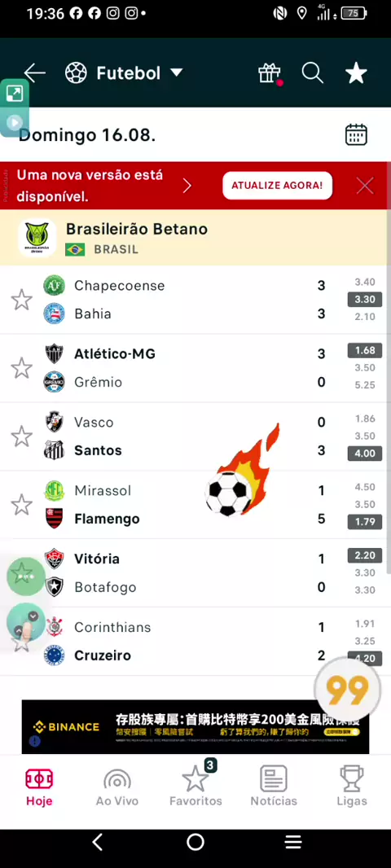This screenshot has height=868, width=391.
Task: Switch to the Ao Vivo tab
Action: pos(116,786)
